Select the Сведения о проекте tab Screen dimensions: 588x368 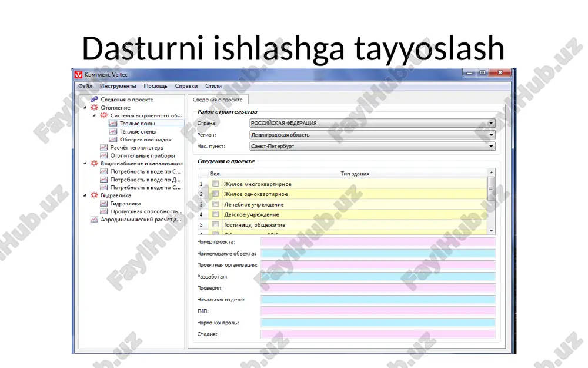point(218,100)
